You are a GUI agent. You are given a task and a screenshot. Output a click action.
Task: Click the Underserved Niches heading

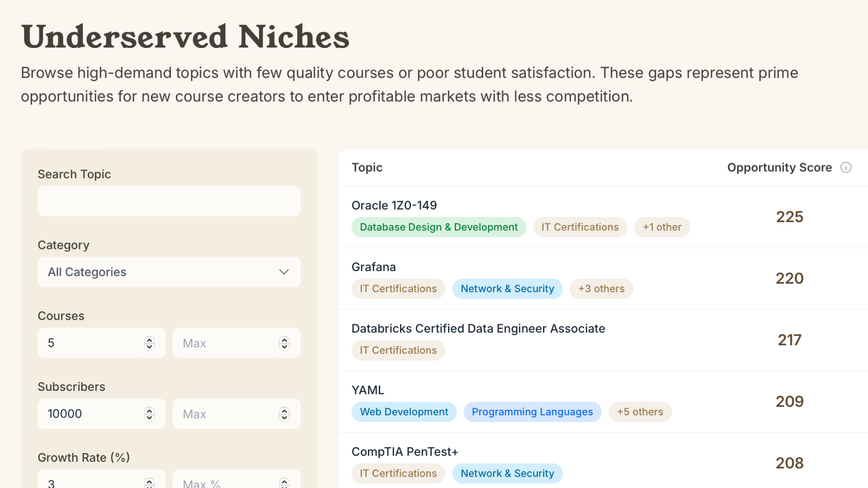185,37
